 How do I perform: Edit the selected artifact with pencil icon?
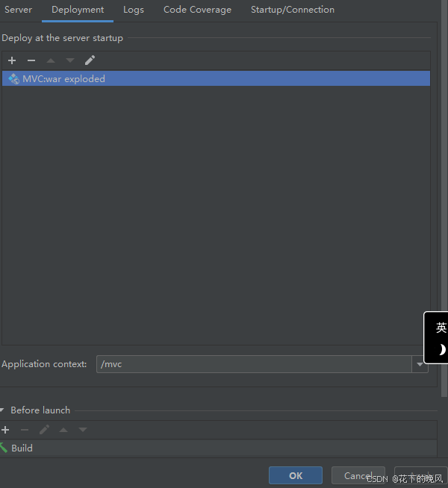(90, 60)
